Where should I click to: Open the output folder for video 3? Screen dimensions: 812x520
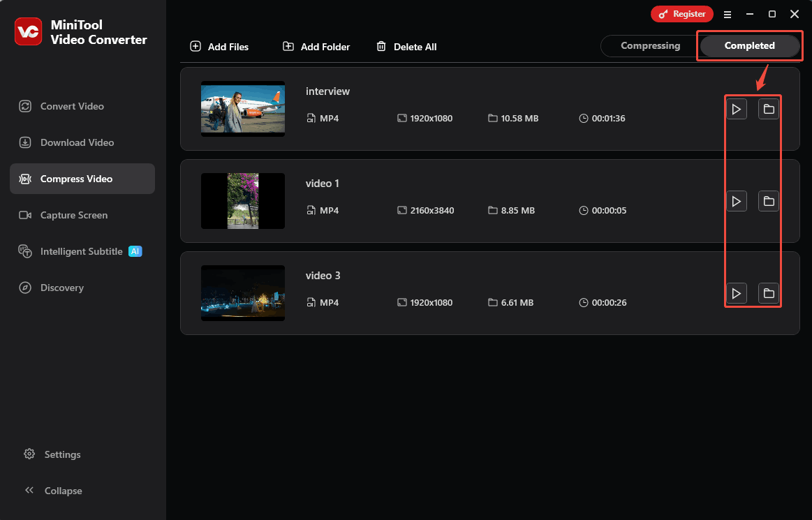pos(769,293)
